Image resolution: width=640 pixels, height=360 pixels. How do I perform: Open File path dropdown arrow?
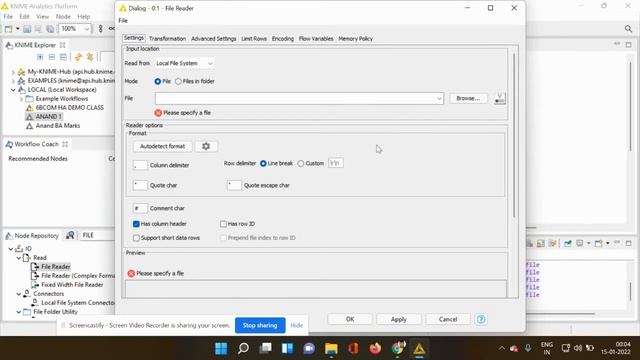(x=439, y=98)
